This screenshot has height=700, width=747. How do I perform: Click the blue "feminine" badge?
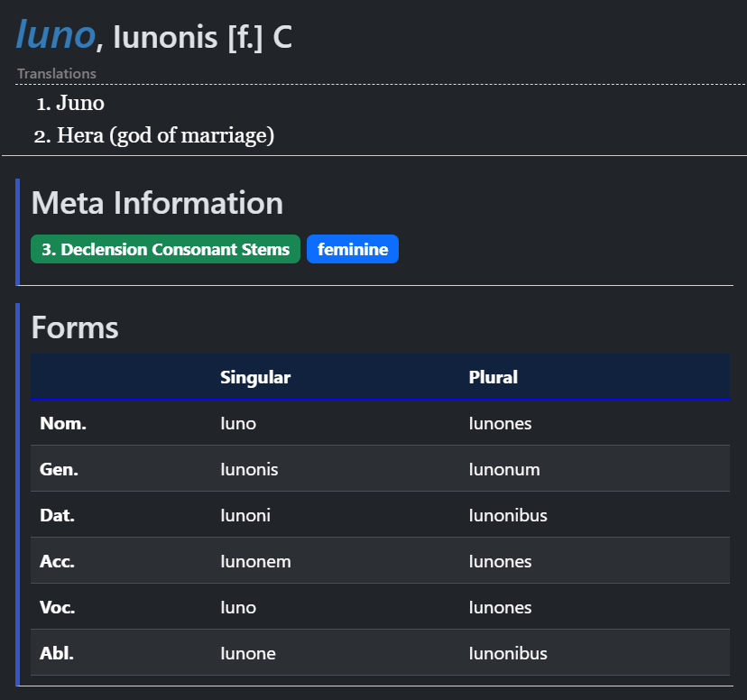pyautogui.click(x=353, y=249)
